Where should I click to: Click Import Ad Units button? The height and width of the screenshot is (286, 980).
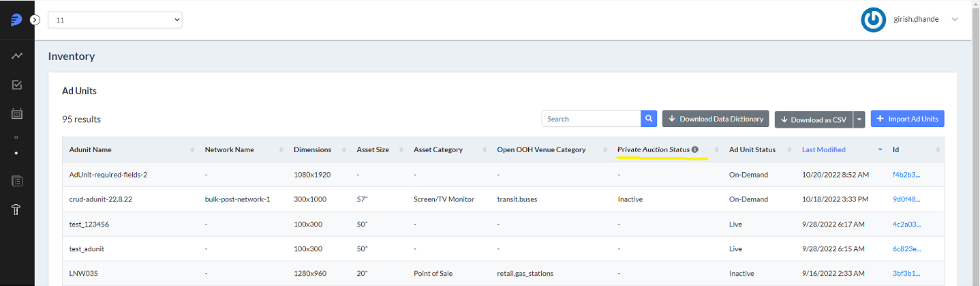pyautogui.click(x=908, y=119)
